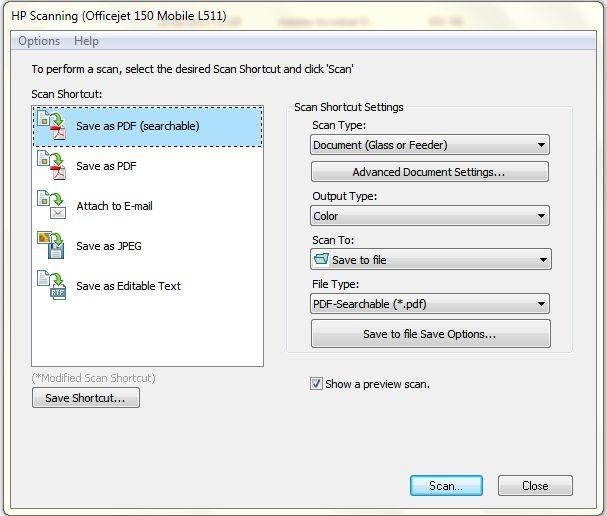Open the Output Type Color dropdown
This screenshot has height=516, width=607.
click(541, 216)
